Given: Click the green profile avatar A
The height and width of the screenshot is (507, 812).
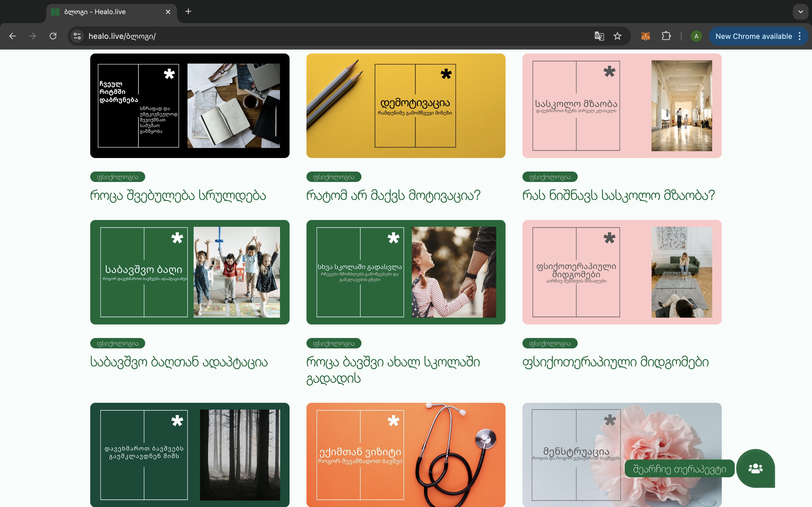Looking at the screenshot, I should pyautogui.click(x=696, y=36).
